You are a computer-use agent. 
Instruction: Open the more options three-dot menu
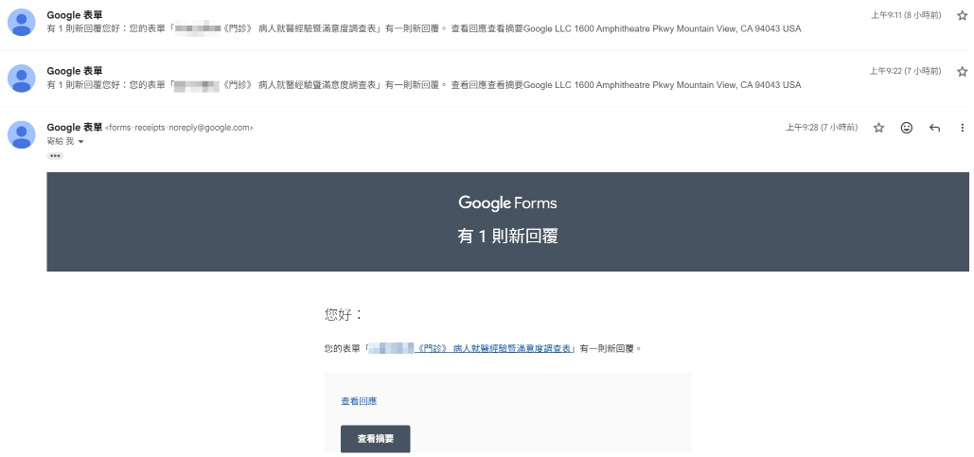pyautogui.click(x=962, y=128)
